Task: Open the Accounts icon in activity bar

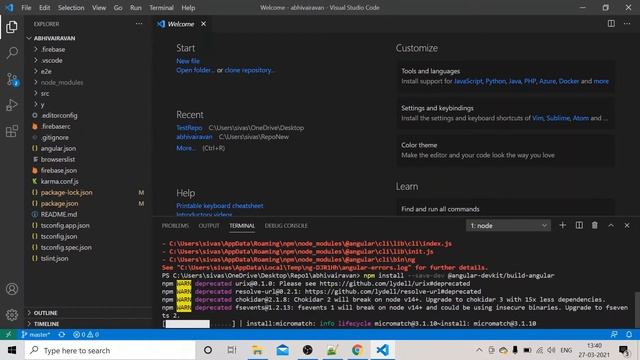Action: coord(12,289)
